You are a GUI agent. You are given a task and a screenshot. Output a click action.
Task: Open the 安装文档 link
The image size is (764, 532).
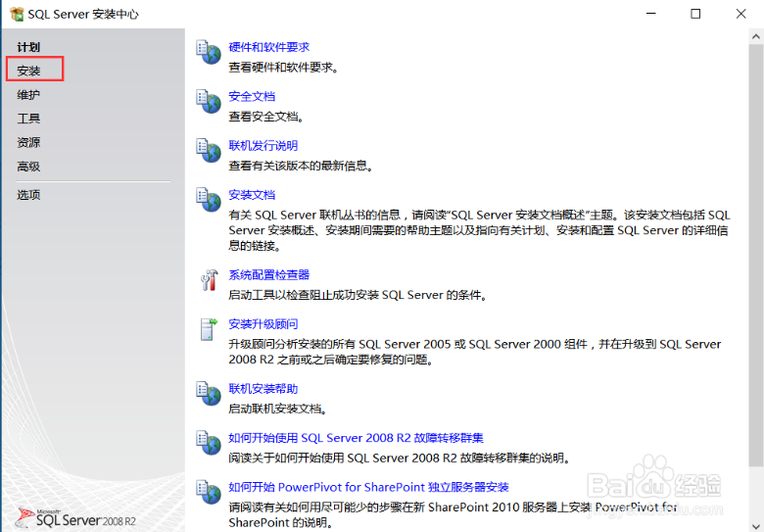tap(252, 195)
